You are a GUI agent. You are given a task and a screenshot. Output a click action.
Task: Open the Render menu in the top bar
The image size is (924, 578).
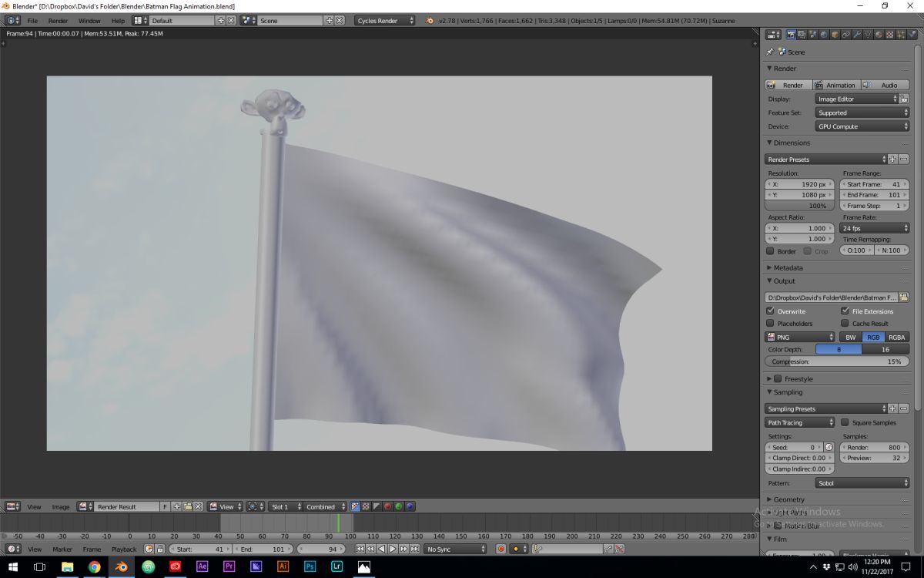pyautogui.click(x=58, y=21)
